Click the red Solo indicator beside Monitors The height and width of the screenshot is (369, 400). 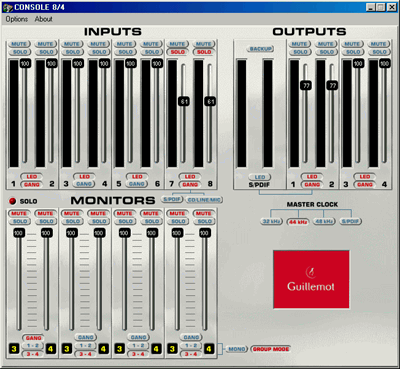(13, 201)
